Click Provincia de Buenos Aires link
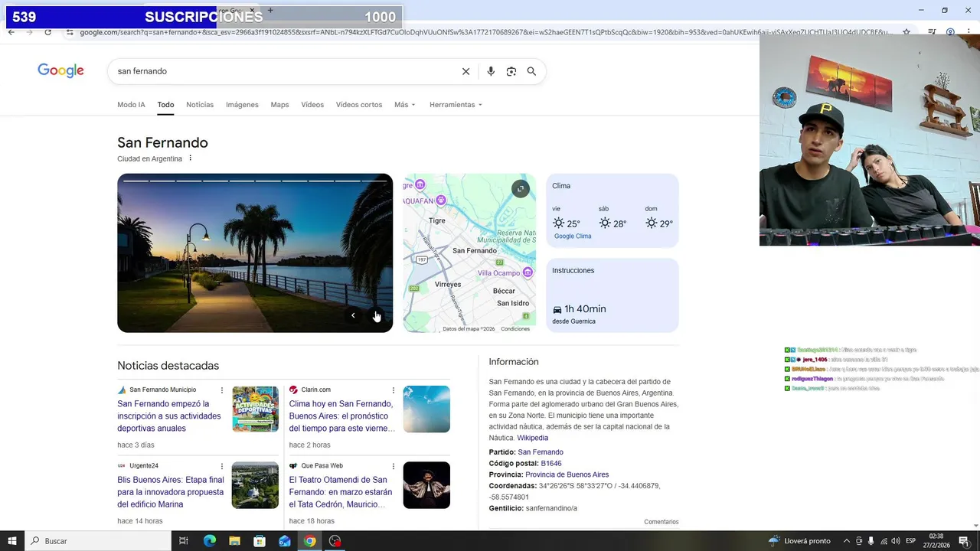Viewport: 980px width, 551px height. coord(567,474)
